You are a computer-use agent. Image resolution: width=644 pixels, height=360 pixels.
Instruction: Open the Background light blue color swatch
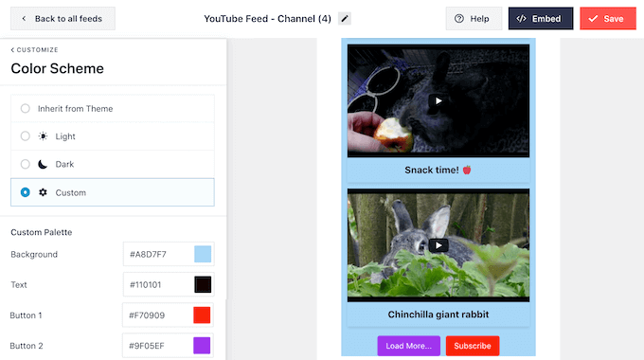(203, 254)
